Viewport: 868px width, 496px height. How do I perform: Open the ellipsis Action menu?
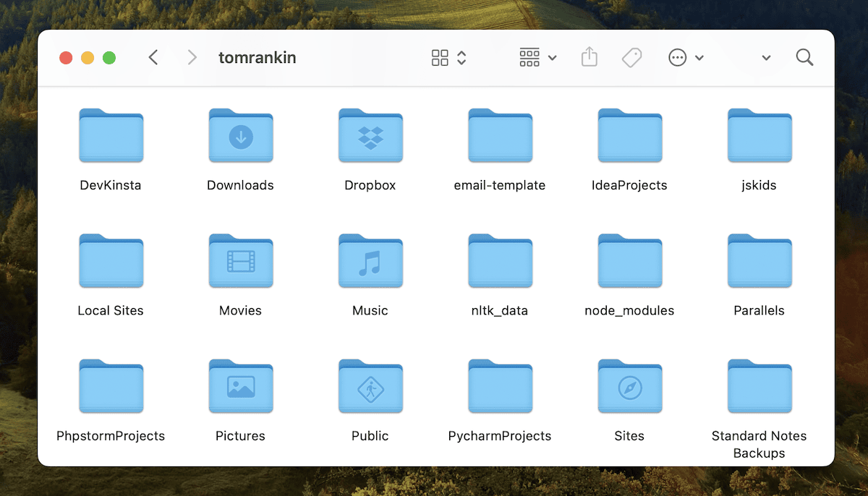tap(686, 58)
